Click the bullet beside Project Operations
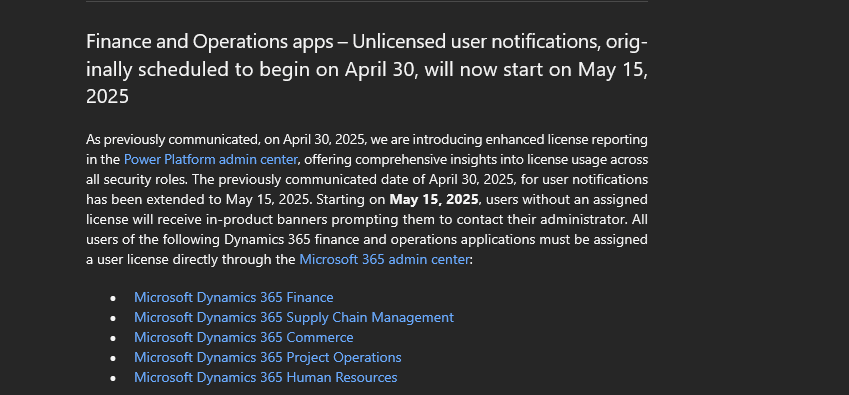 [x=113, y=358]
